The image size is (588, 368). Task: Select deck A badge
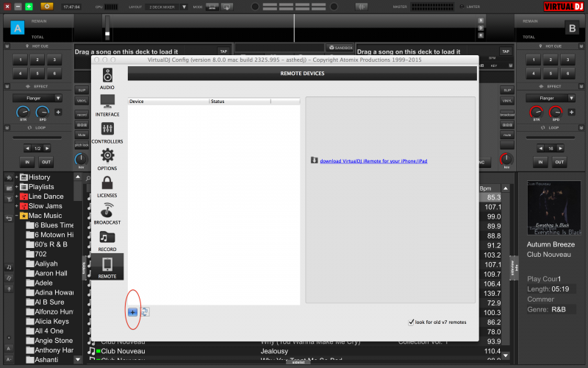pyautogui.click(x=18, y=28)
